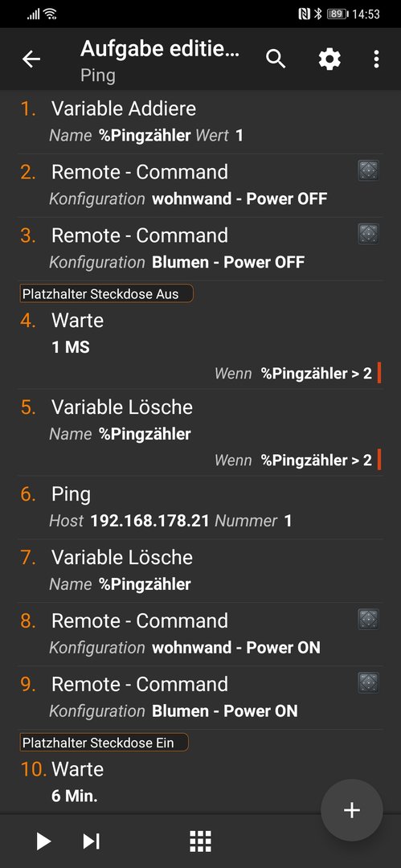Select the Platzhalter Steckdose Ein label

pyautogui.click(x=104, y=743)
